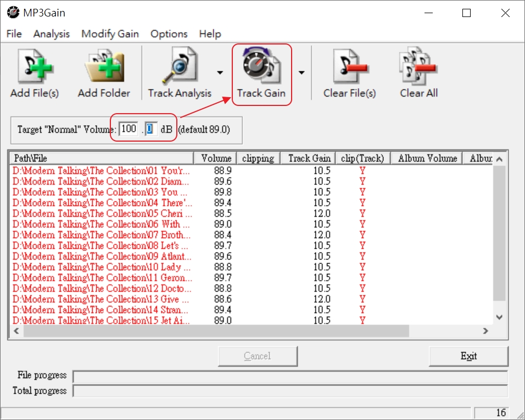525x420 pixels.
Task: Select the 02 Diam... track row
Action: coord(251,181)
